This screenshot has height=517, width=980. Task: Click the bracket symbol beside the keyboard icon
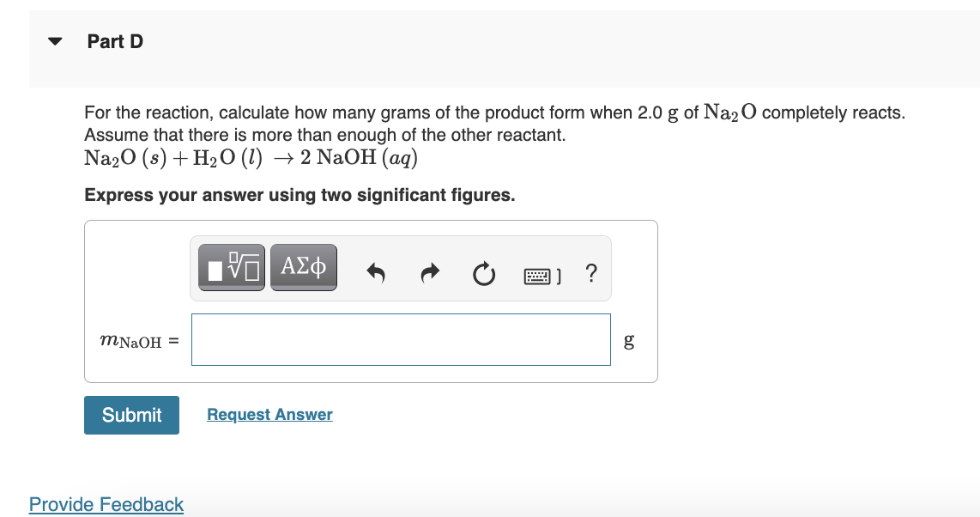pos(559,274)
